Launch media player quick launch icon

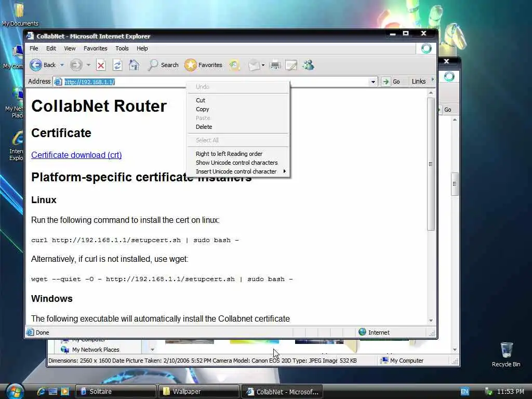[x=65, y=392]
